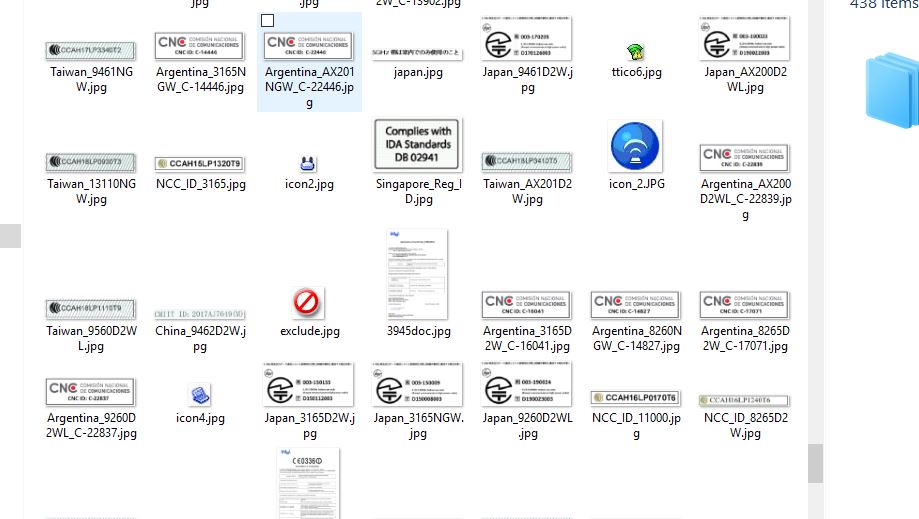The width and height of the screenshot is (919, 519).
Task: Select the Taiwan_9560D2WL.jpg thumbnail
Action: [91, 309]
